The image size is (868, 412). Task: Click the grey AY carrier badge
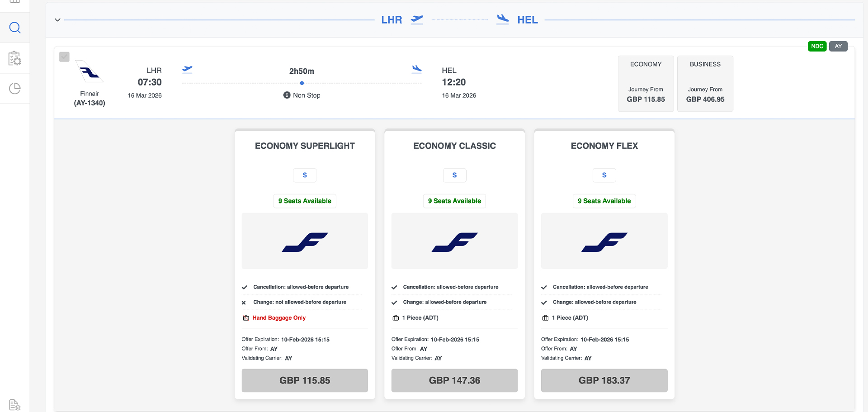click(x=838, y=46)
